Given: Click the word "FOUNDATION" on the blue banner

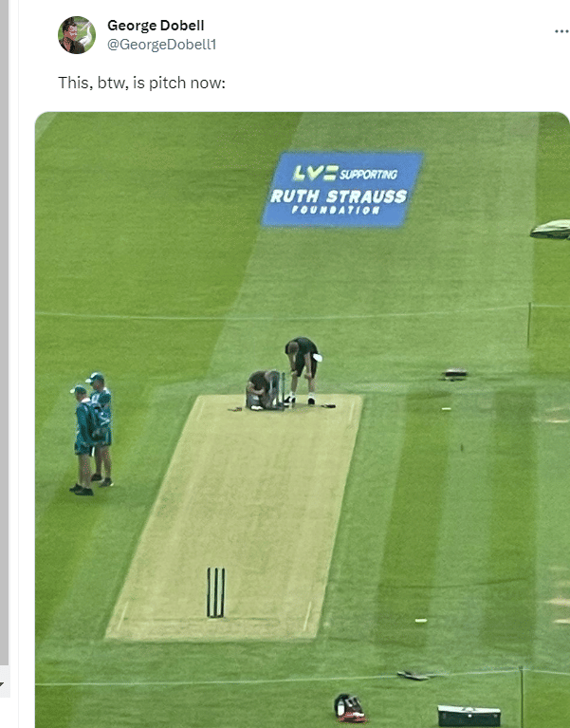Looking at the screenshot, I should pyautogui.click(x=337, y=210).
